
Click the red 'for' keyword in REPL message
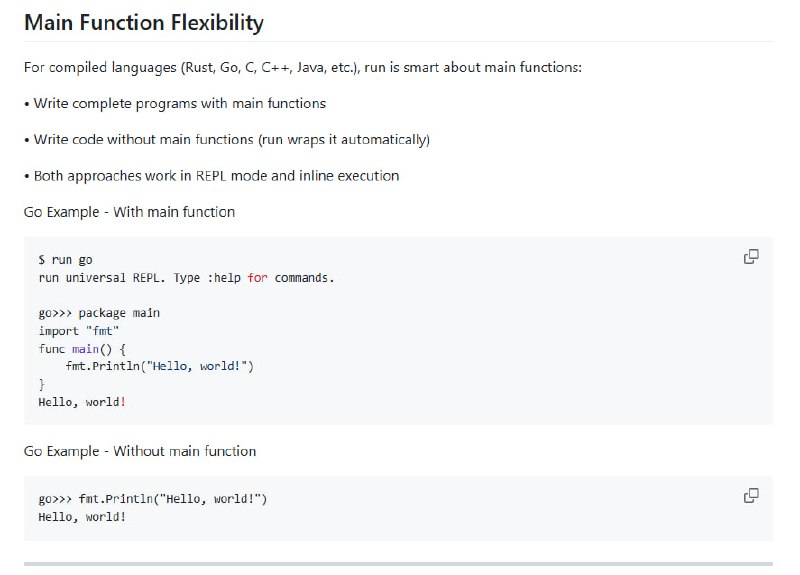pyautogui.click(x=257, y=277)
